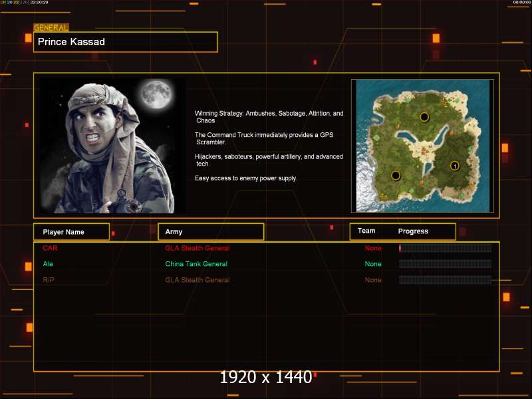532x399 pixels.
Task: Click the Progress column label
Action: 413,231
